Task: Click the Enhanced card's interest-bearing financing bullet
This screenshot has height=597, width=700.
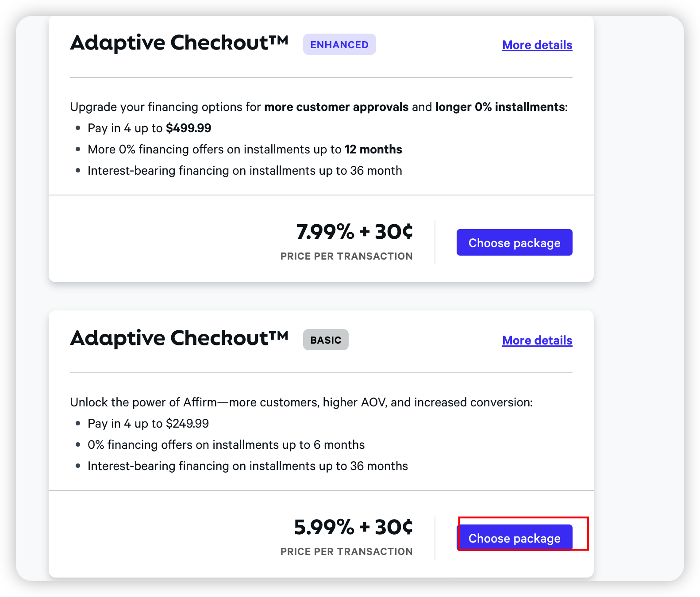Action: coord(245,171)
